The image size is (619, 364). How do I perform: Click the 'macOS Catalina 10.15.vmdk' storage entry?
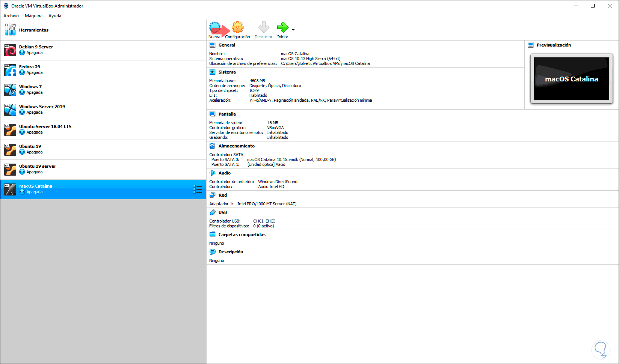point(291,159)
